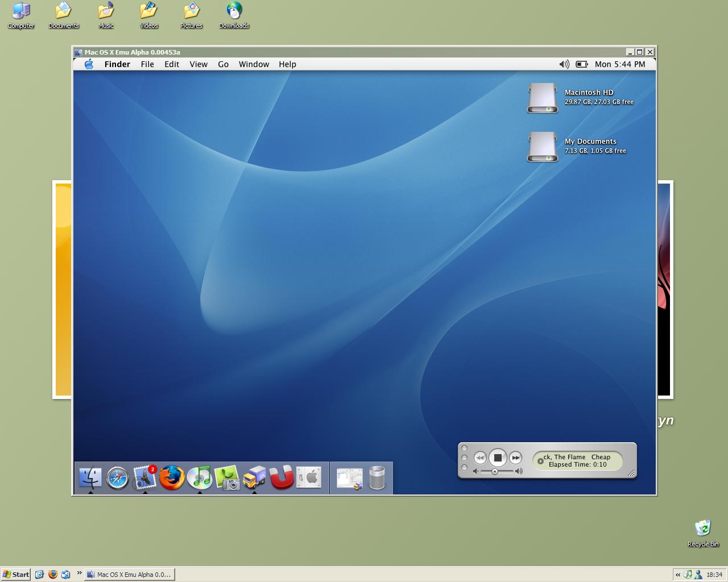Open Finder from the dock
Image resolution: width=728 pixels, height=582 pixels.
(x=90, y=478)
